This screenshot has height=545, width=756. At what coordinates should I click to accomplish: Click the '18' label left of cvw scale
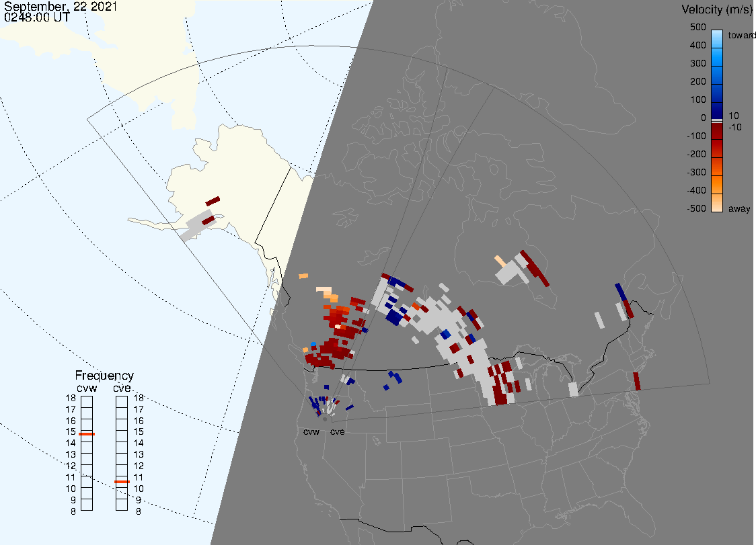click(71, 398)
